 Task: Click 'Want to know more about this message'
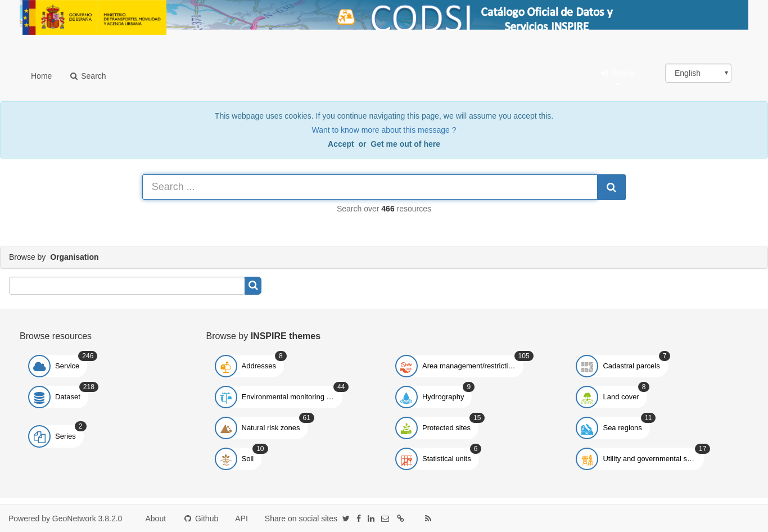point(384,130)
